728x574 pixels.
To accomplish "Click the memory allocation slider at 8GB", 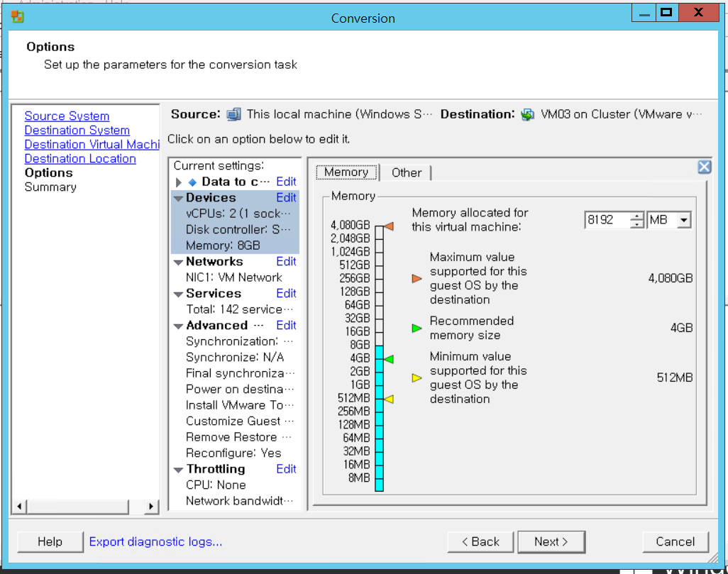I will pos(380,346).
